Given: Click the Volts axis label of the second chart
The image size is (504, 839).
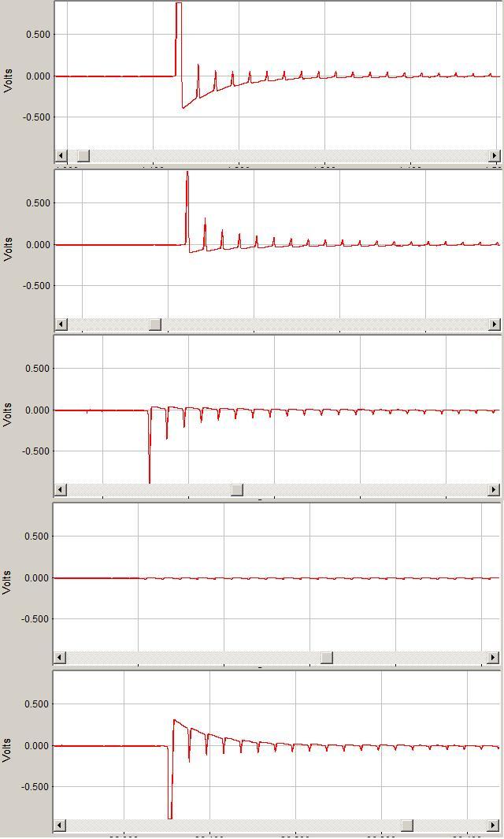Looking at the screenshot, I should click(x=8, y=248).
